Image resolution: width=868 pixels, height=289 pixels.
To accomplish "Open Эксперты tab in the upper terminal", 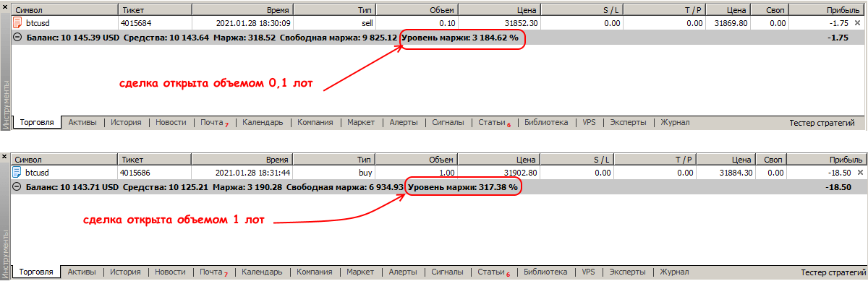I will 628,123.
